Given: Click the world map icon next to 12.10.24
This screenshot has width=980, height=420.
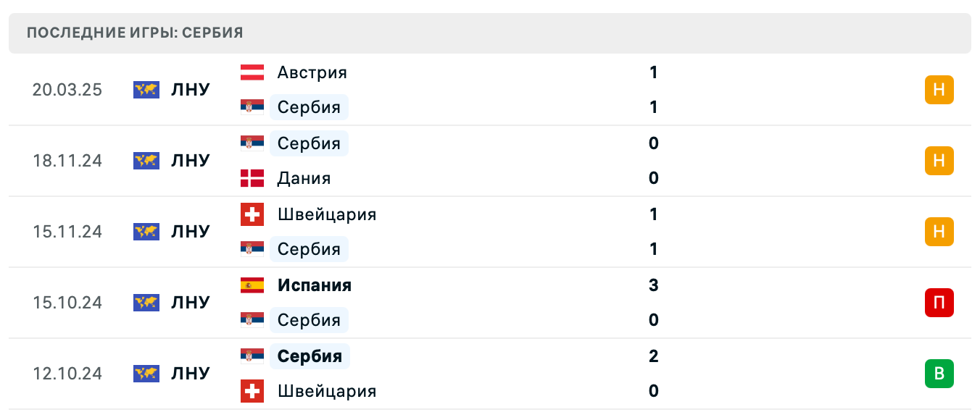Looking at the screenshot, I should [146, 373].
